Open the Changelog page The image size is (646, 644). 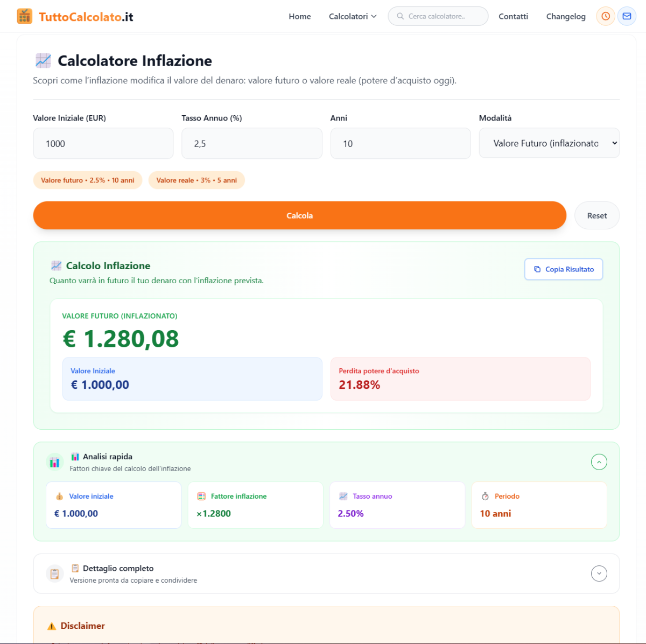(x=566, y=16)
